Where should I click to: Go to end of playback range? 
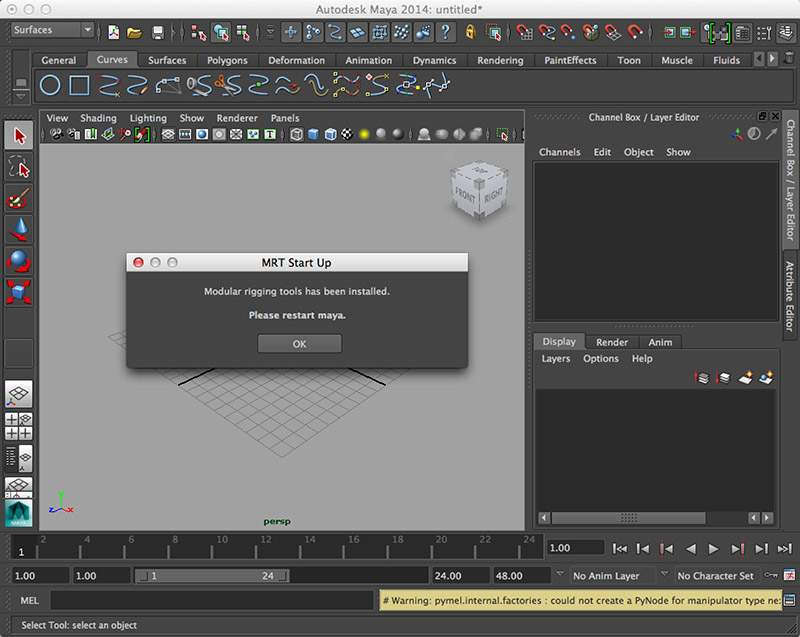(x=785, y=549)
